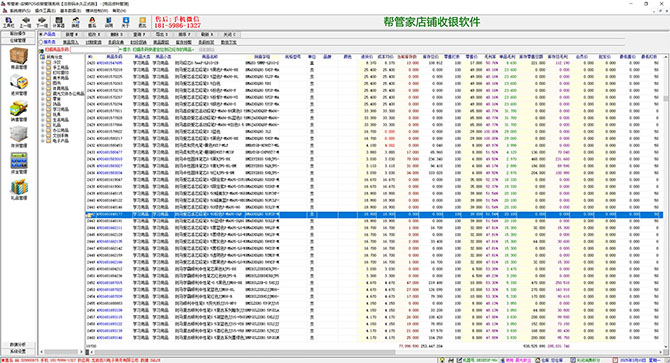Click the 删除 button in the action bar
This screenshot has width=670, height=363.
(116, 34)
